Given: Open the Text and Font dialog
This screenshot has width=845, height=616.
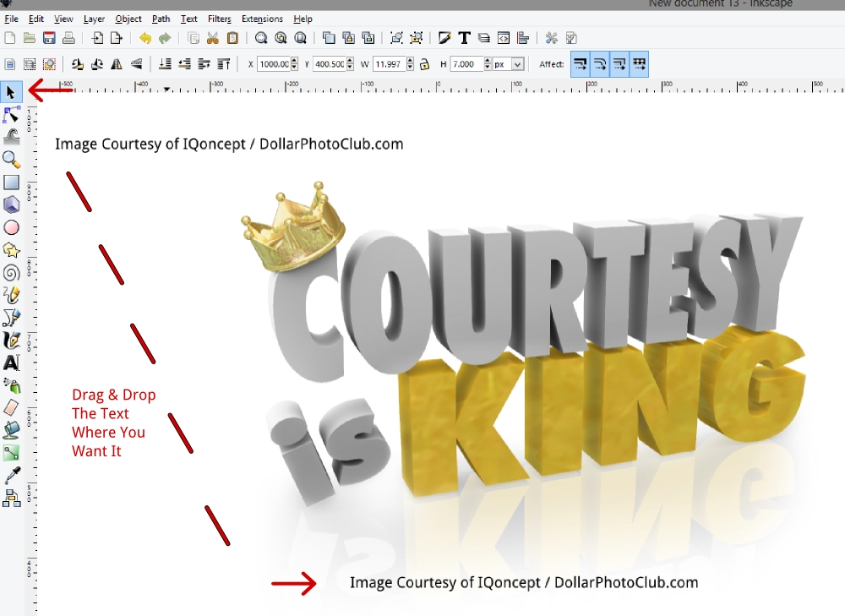Looking at the screenshot, I should (x=464, y=38).
